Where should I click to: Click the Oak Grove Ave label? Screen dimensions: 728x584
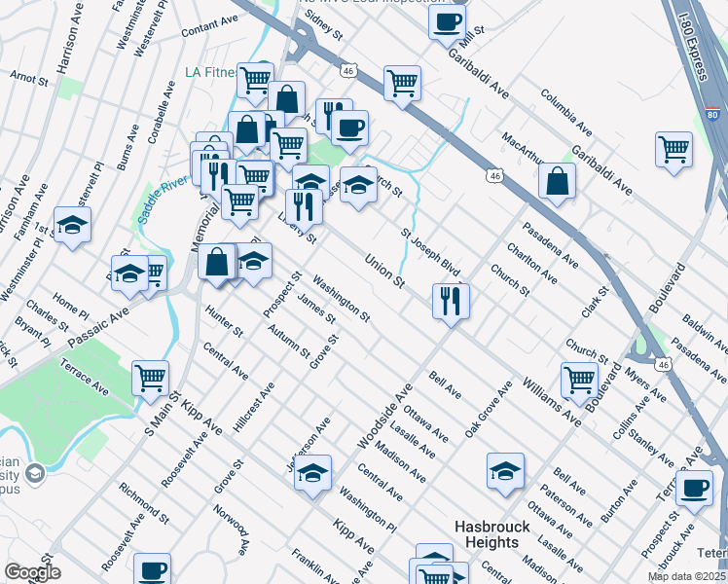pos(489,409)
